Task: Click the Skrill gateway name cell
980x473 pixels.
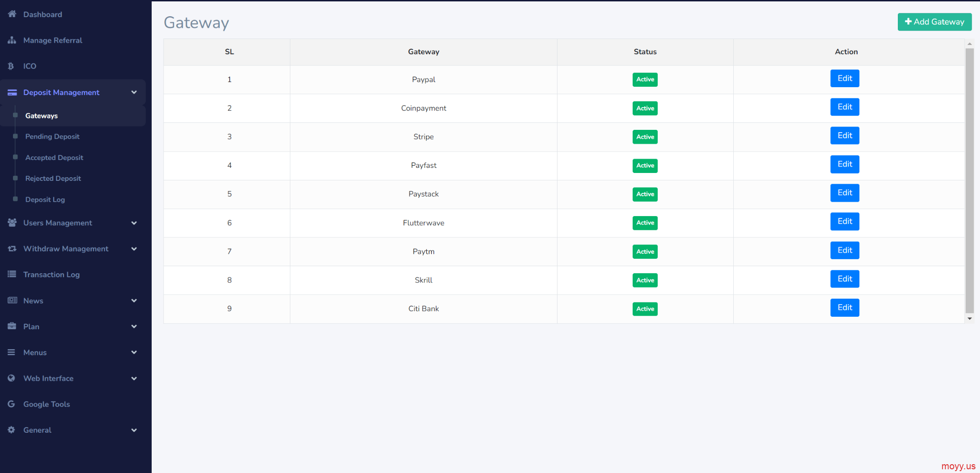Action: pos(423,280)
